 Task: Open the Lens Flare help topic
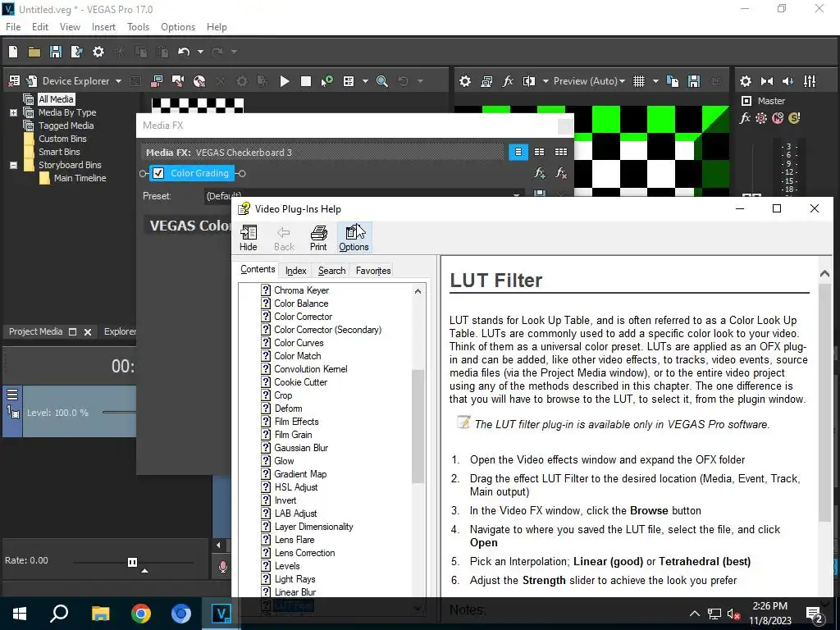(x=294, y=540)
